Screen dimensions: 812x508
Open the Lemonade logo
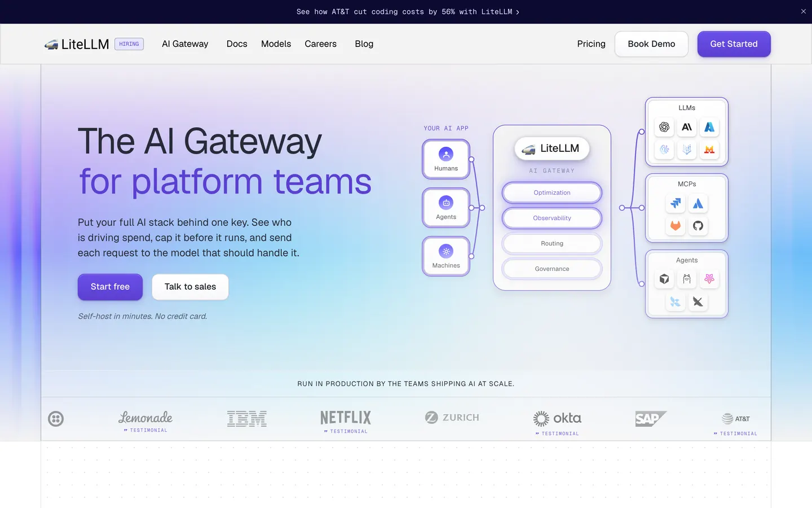pyautogui.click(x=145, y=418)
